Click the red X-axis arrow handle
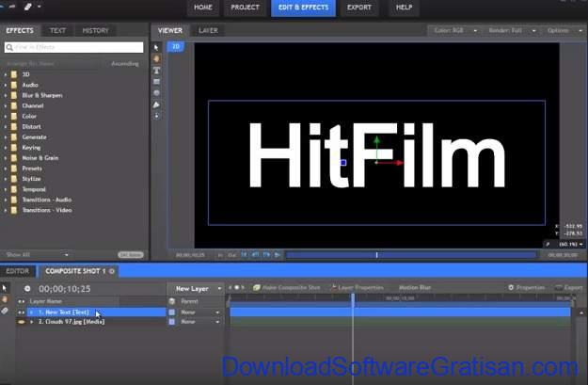This screenshot has height=385, width=588. (x=399, y=163)
